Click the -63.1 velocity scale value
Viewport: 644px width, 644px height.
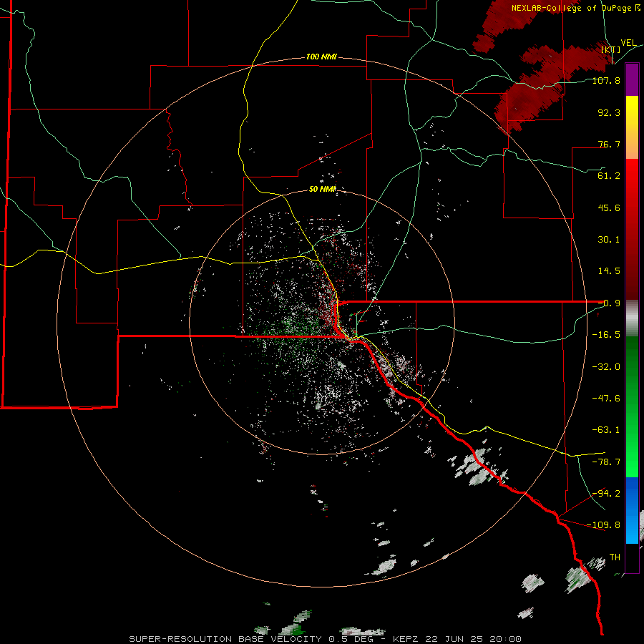point(606,430)
